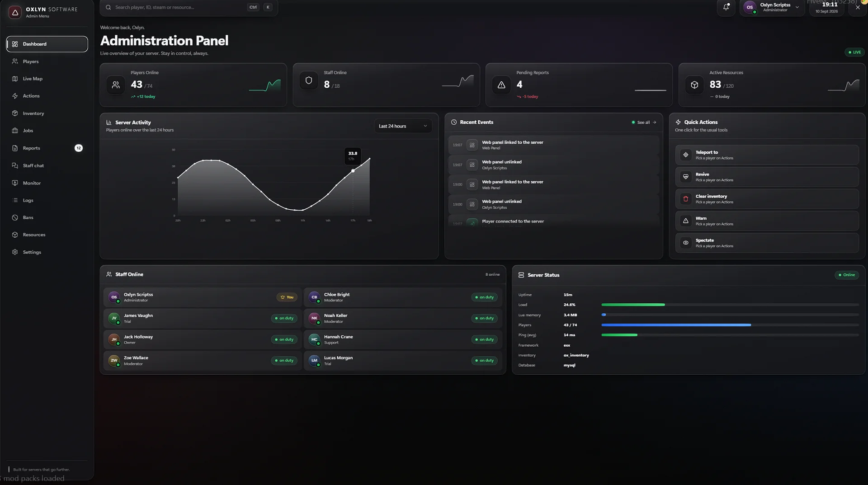Click the Ping (avg) progress bar
868x485 pixels.
click(730, 335)
